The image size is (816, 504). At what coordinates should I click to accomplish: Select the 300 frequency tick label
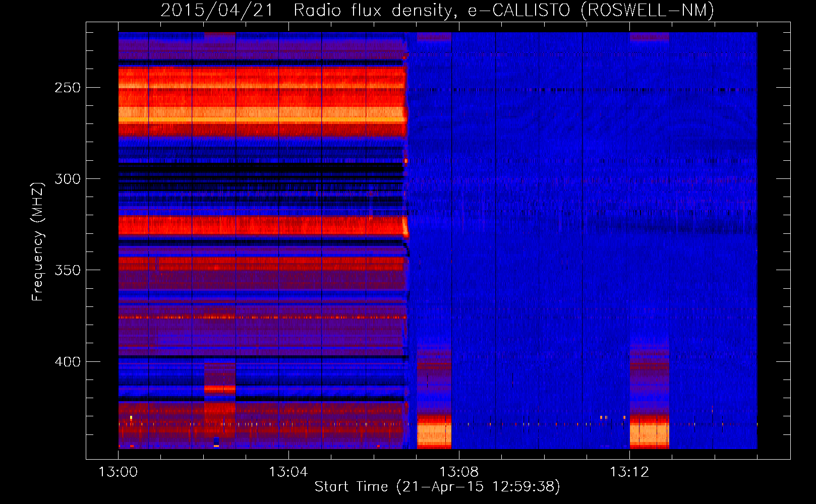[x=68, y=179]
